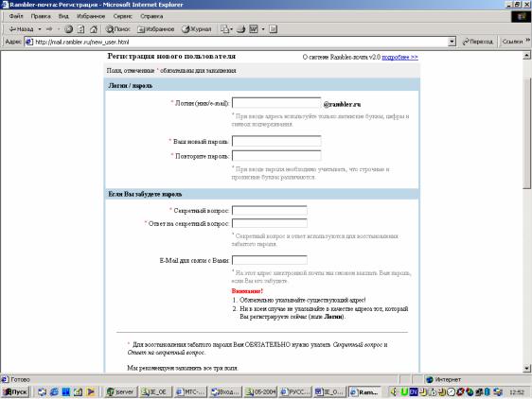Click the scroll-up arrow of the page scrollbar

[x=526, y=55]
